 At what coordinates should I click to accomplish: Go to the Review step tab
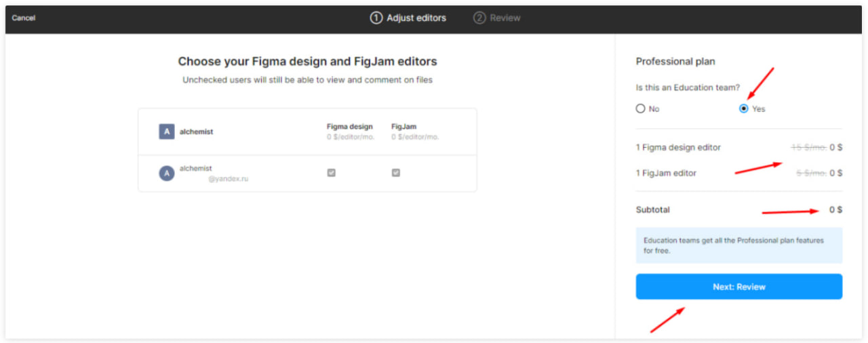click(505, 18)
